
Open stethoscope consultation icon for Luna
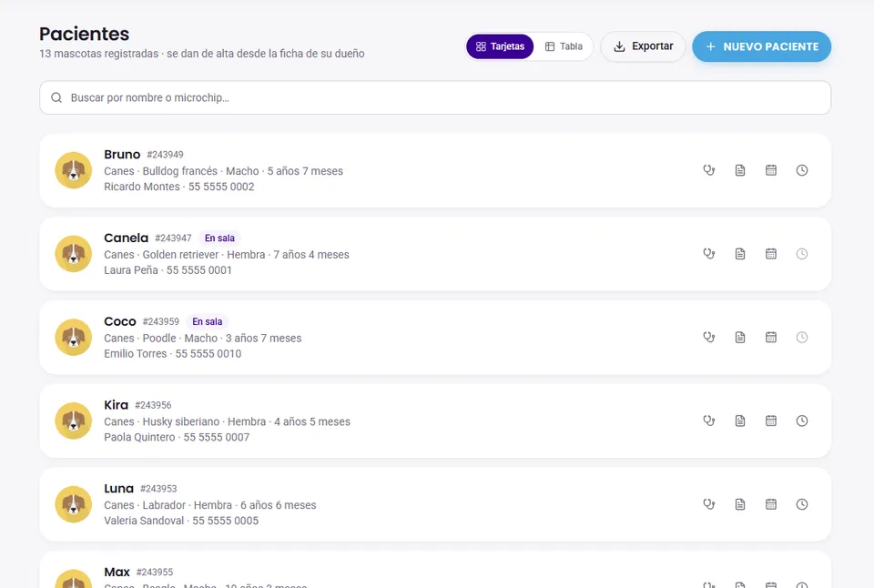[708, 504]
